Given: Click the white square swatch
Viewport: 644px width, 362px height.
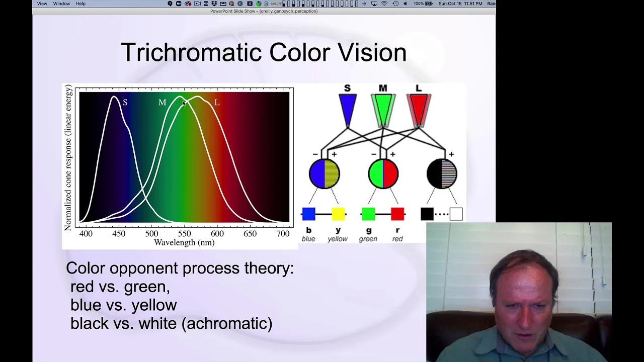Looking at the screenshot, I should click(456, 214).
